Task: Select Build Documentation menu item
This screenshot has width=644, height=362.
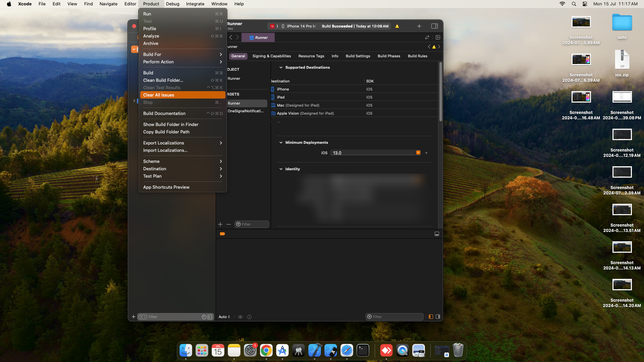Action: pos(182,113)
